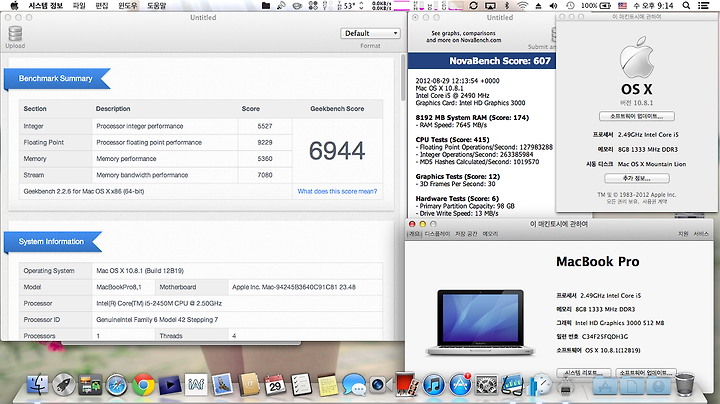This screenshot has width=720, height=404.
Task: Open the blue play-arrow video app in Dock
Action: (x=170, y=385)
